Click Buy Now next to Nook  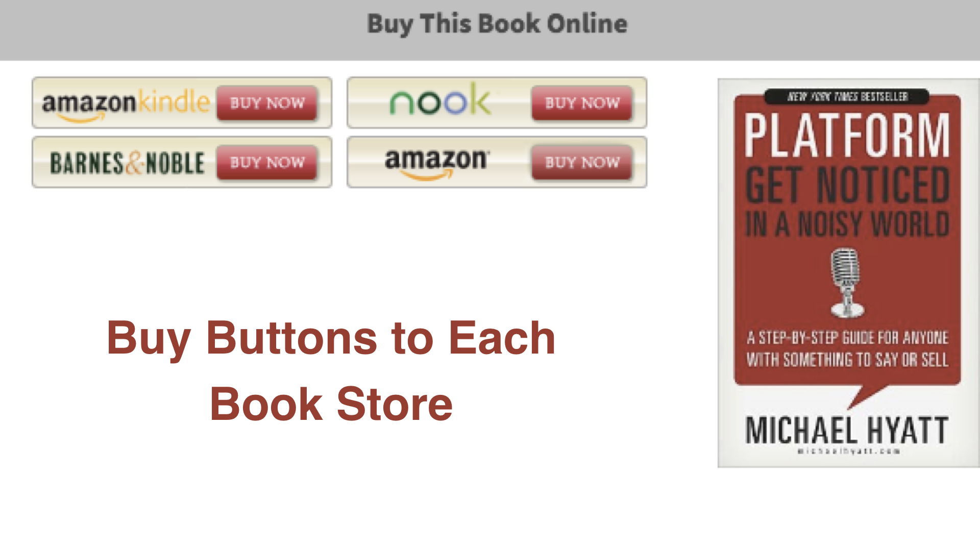pos(582,103)
